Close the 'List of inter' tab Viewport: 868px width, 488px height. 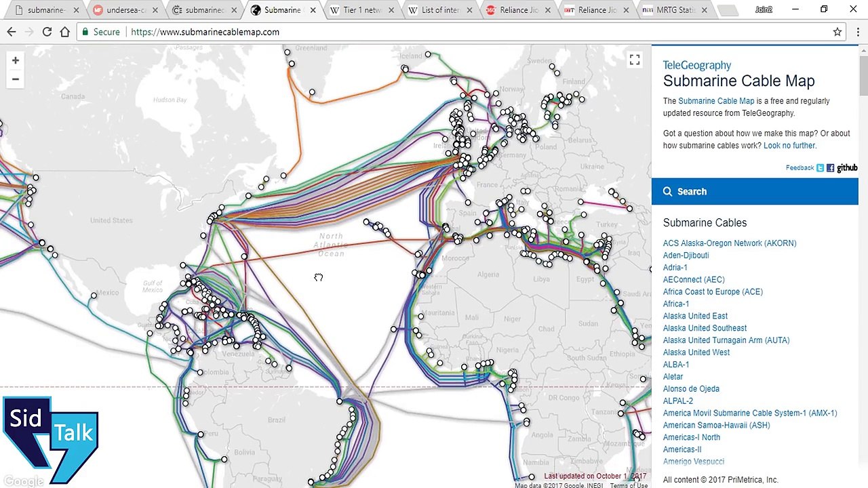click(x=469, y=10)
